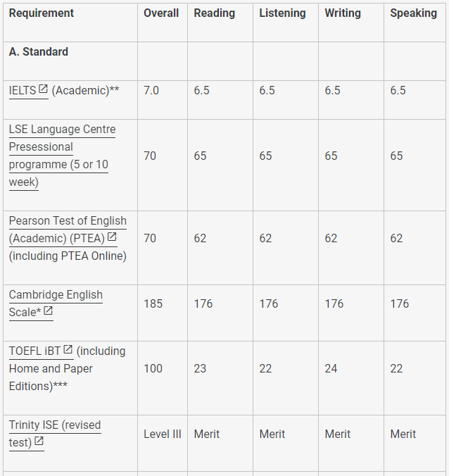Screen dimensions: 449x476
Task: Select the TOEFL overall score 100 cell
Action: [163, 378]
